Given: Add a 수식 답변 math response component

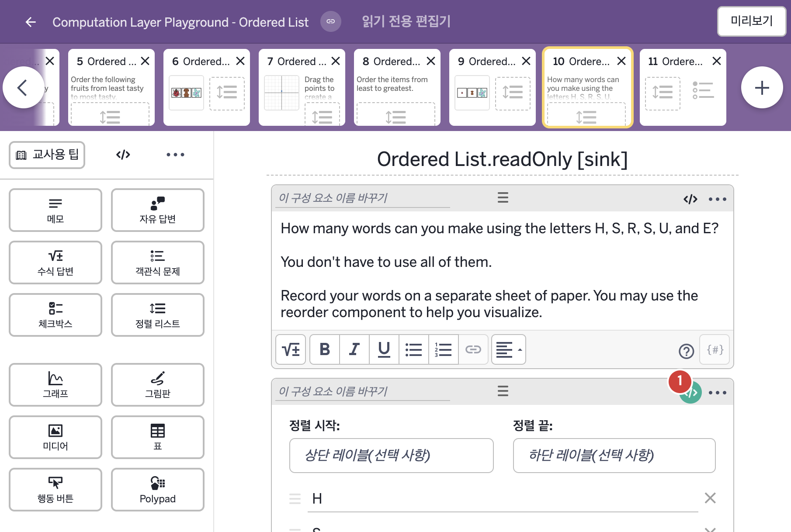Looking at the screenshot, I should pos(56,263).
